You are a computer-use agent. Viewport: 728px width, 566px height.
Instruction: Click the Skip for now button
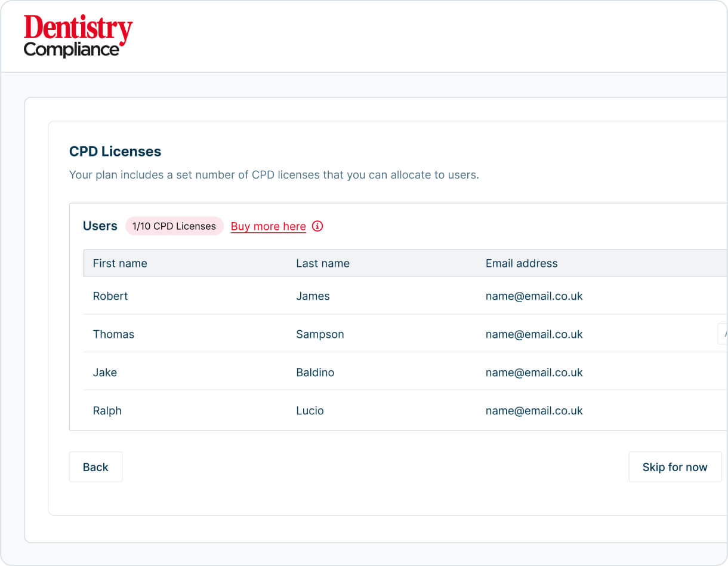click(x=674, y=467)
